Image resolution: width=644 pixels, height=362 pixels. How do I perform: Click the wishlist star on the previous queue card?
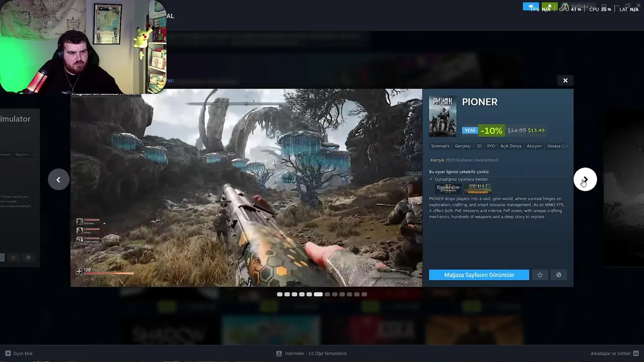tap(14, 257)
